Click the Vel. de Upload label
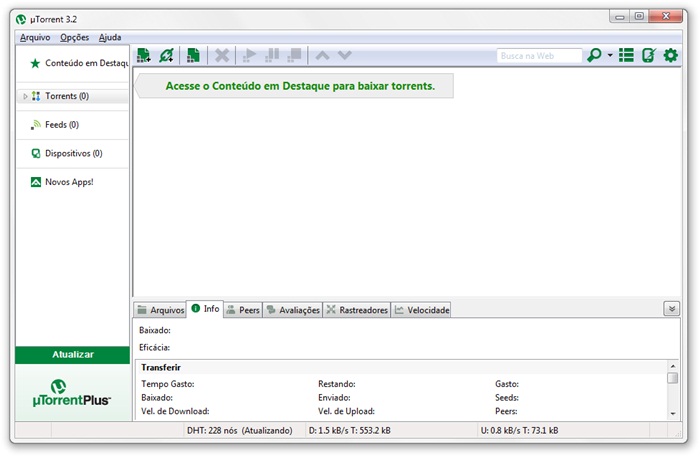Image resolution: width=700 pixels, height=457 pixels. click(x=346, y=411)
